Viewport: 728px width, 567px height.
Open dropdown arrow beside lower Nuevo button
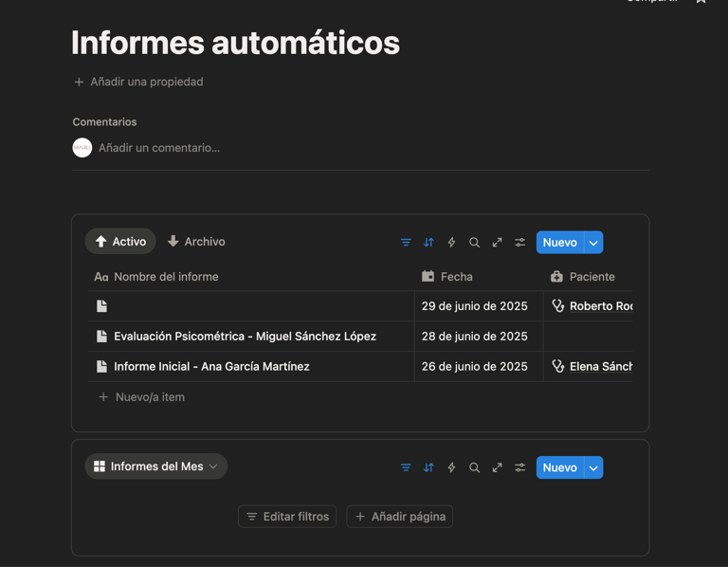593,467
